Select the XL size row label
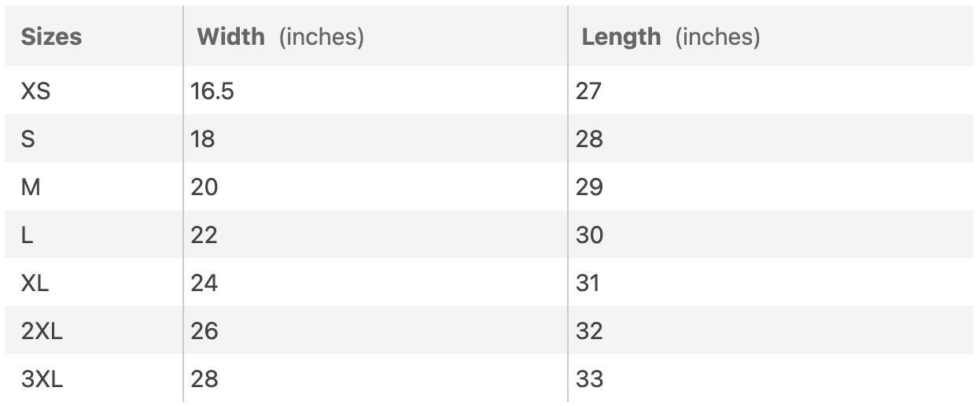 (x=35, y=283)
